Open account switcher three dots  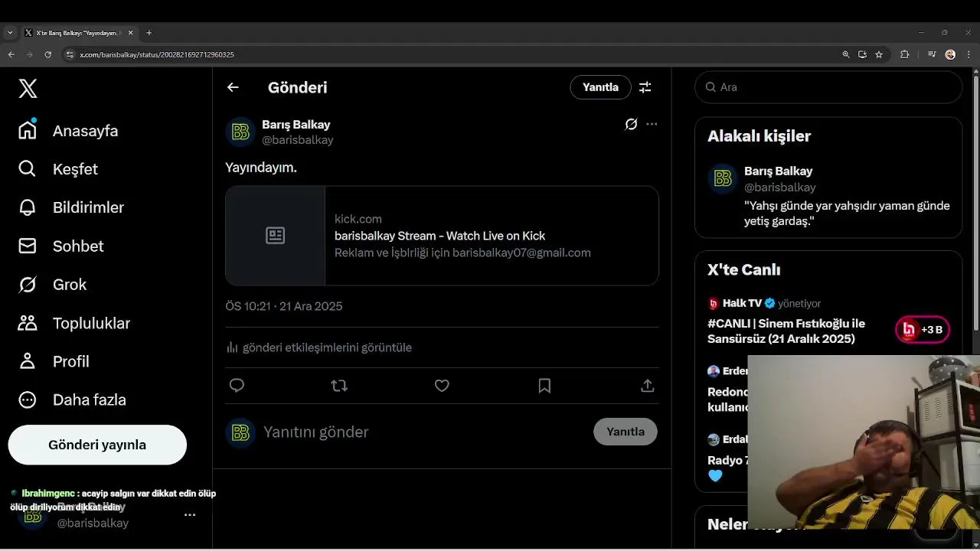(190, 515)
